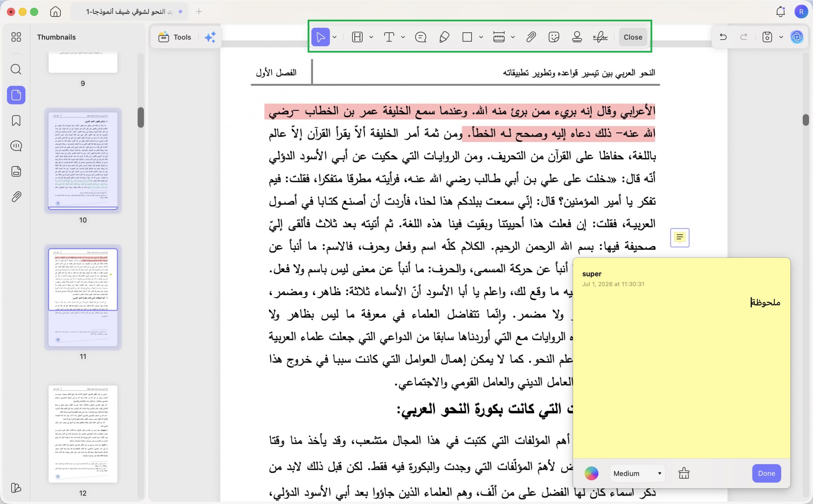The width and height of the screenshot is (813, 504).
Task: Click the layers icon at sidebar bottom
Action: pos(16,488)
